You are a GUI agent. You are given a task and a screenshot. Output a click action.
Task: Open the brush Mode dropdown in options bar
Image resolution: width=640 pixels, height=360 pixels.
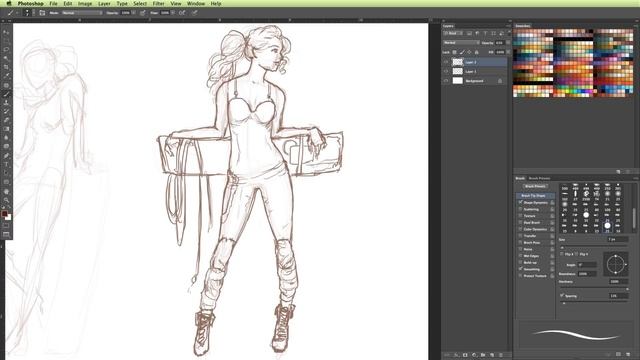tap(82, 13)
